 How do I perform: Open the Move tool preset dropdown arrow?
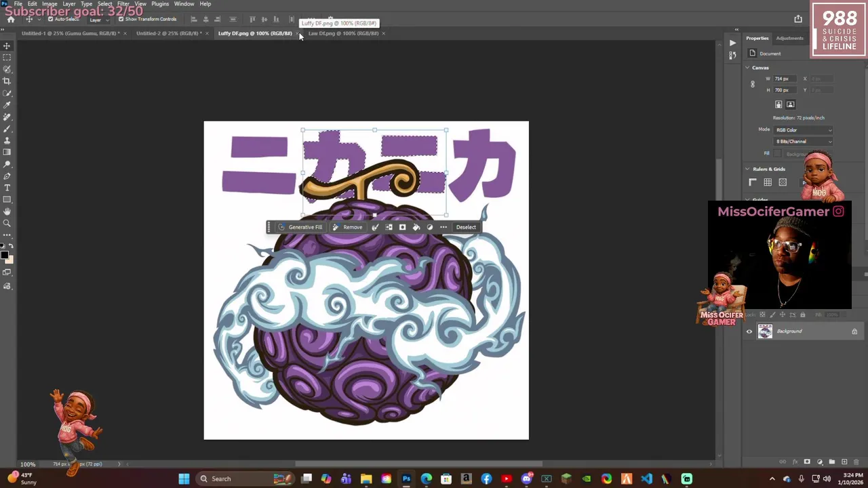[39, 19]
